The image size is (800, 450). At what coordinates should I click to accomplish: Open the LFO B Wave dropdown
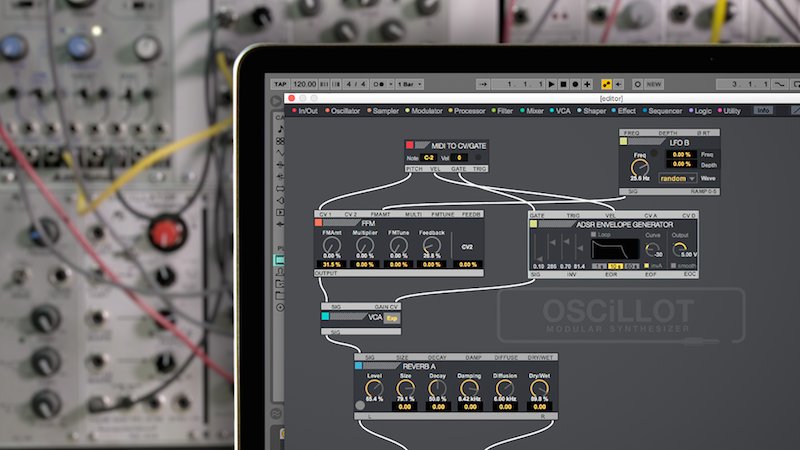point(678,176)
